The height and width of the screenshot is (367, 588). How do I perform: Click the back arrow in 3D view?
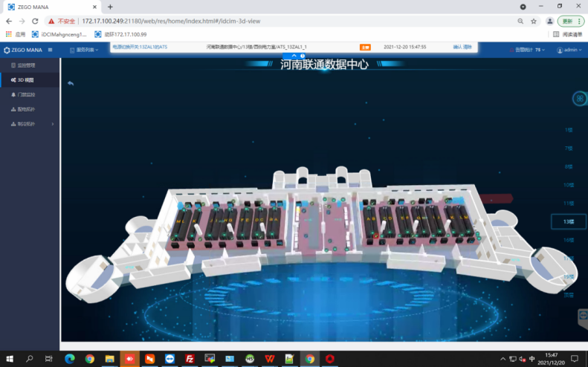[x=71, y=83]
